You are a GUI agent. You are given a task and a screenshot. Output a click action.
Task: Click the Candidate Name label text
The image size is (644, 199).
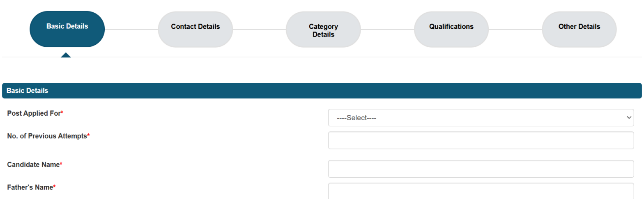(33, 165)
